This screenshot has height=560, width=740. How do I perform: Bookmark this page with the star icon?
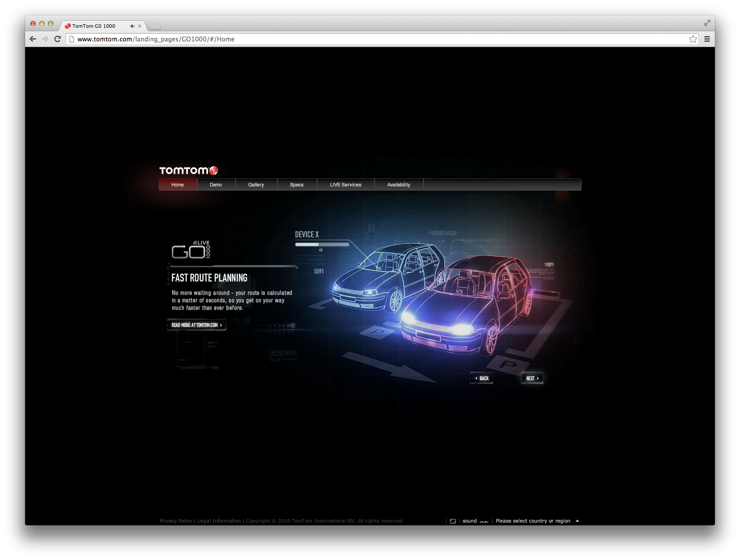tap(693, 39)
